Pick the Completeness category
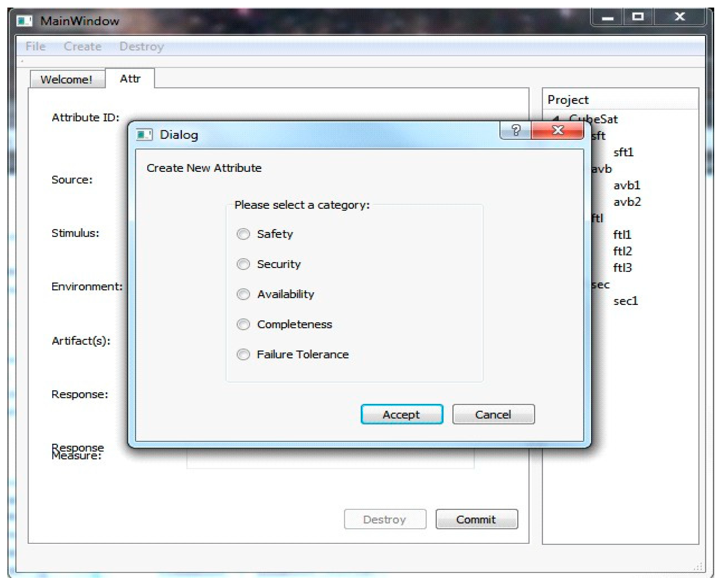Image resolution: width=722 pixels, height=588 pixels. point(243,324)
